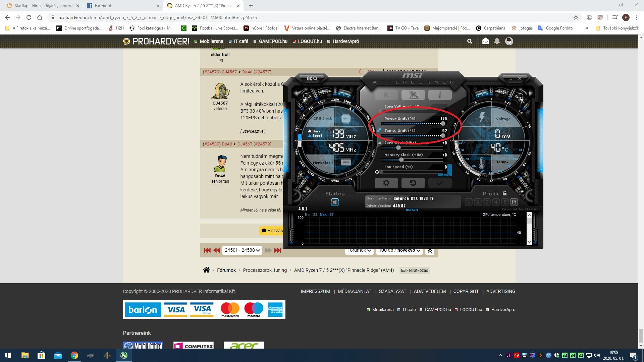Click Feliratkozás subscribe button
The image size is (644, 362).
415,270
